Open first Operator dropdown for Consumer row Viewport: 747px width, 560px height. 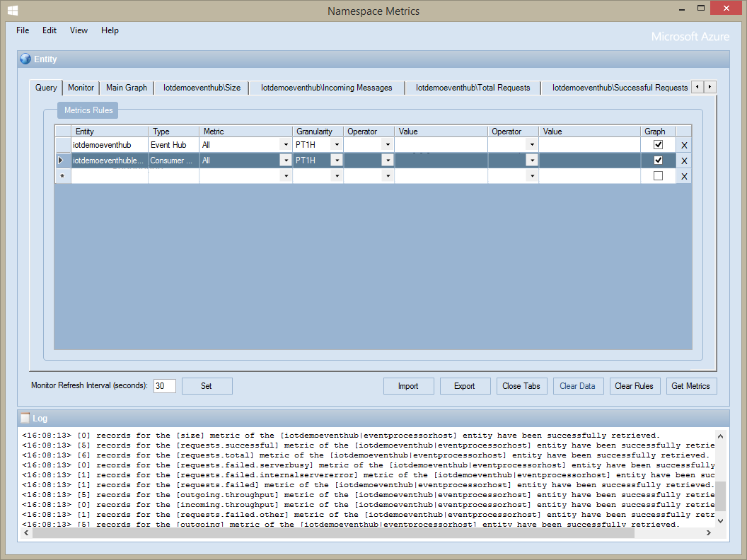pos(388,161)
